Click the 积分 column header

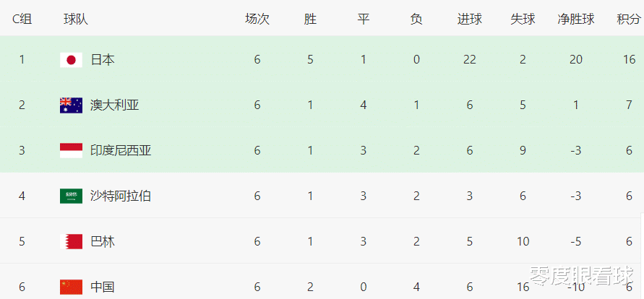click(x=629, y=19)
